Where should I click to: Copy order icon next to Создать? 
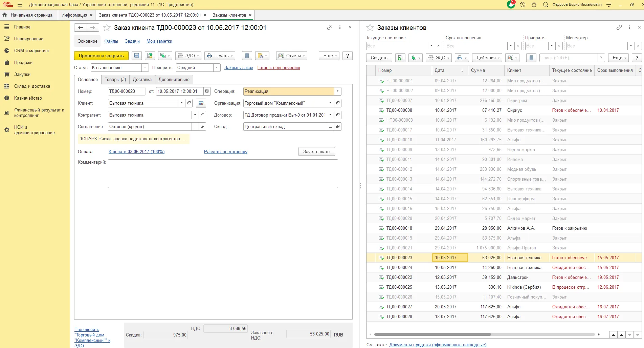pos(400,58)
